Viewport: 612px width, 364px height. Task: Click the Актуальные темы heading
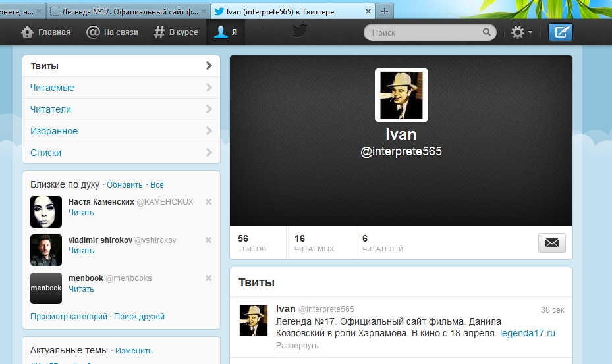point(69,350)
